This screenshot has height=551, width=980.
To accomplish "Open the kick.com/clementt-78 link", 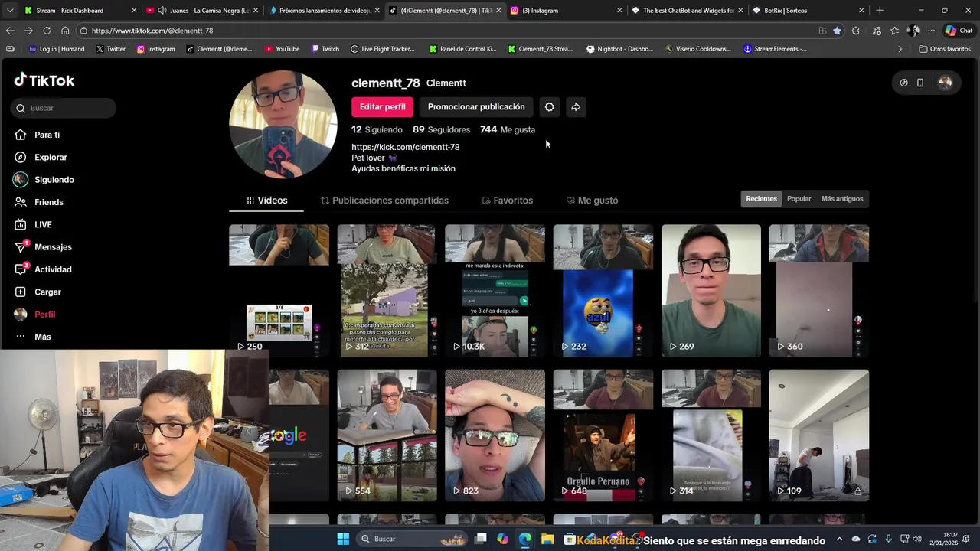I will [x=405, y=147].
